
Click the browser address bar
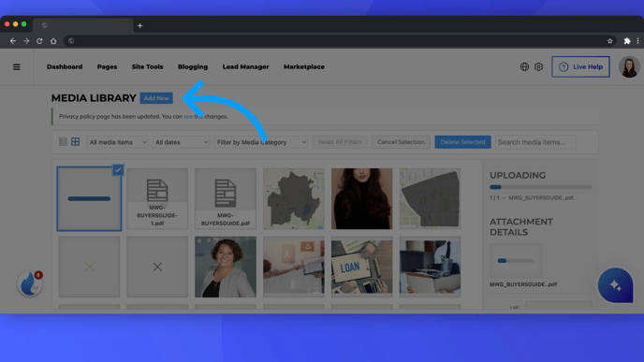pos(340,41)
